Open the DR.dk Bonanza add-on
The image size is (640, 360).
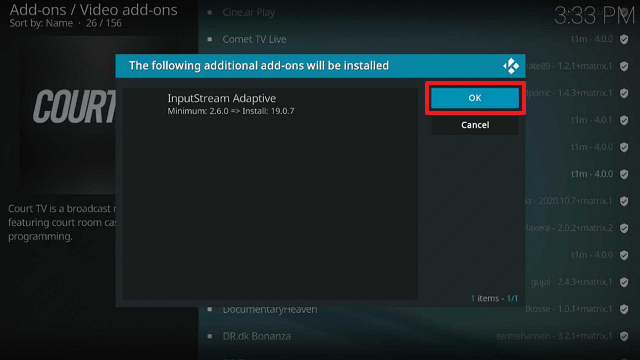[257, 336]
